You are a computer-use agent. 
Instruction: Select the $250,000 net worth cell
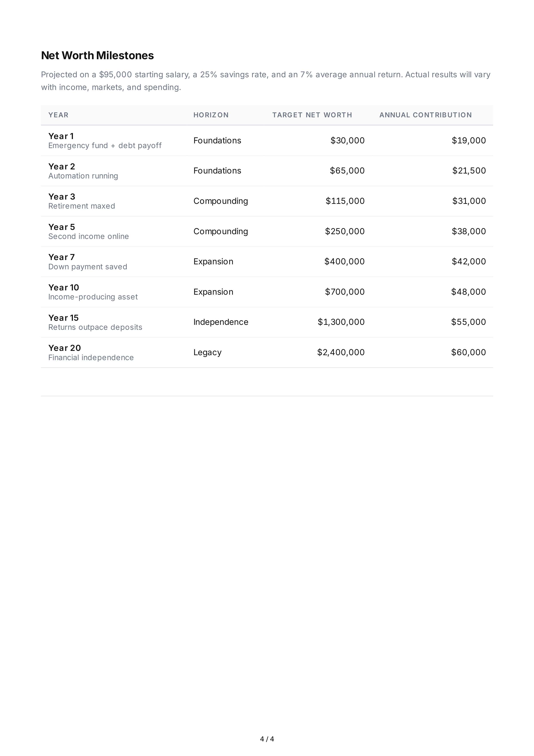click(x=345, y=231)
